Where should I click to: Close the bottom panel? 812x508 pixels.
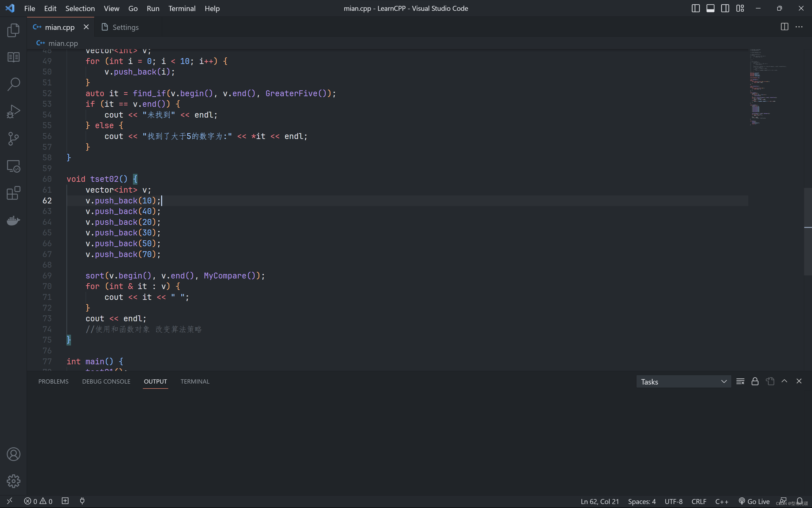[799, 381]
